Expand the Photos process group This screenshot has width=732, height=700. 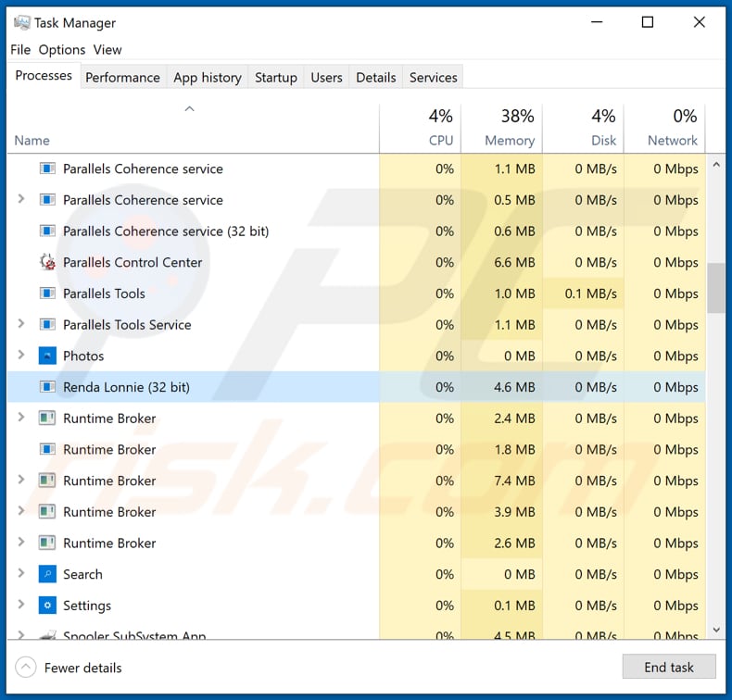(x=21, y=355)
